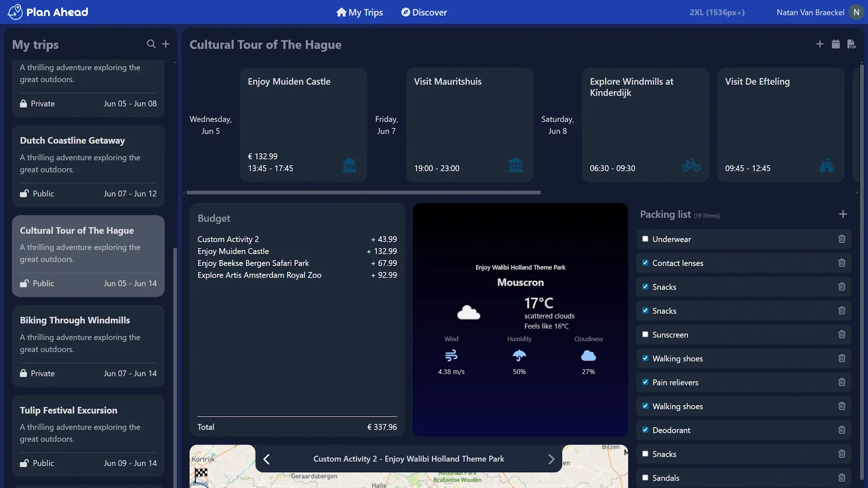Check the Underwear checkbox
Screen dimensions: 868x488
[x=645, y=239]
